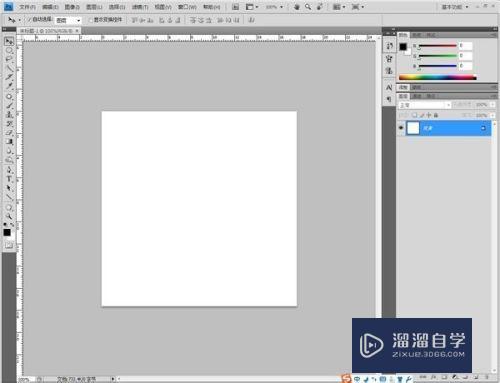Click the Sogou input method tray icon
Viewport: 500px width, 383px height.
pos(347,378)
